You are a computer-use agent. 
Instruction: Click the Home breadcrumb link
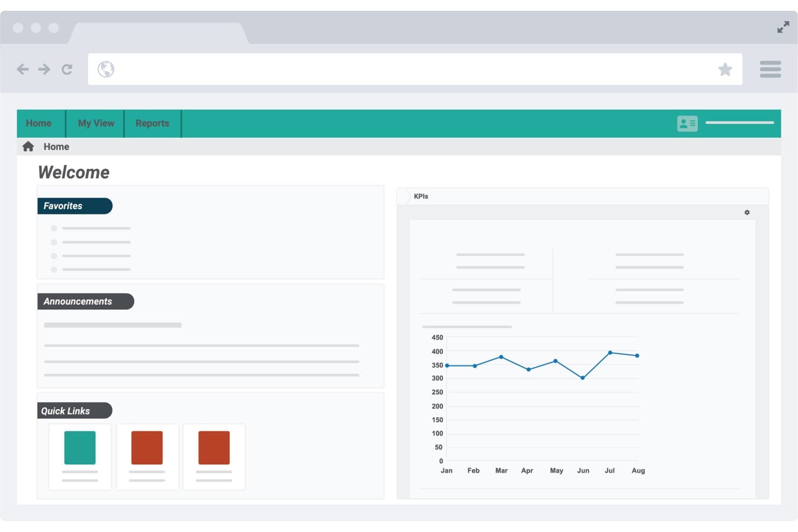coord(56,147)
